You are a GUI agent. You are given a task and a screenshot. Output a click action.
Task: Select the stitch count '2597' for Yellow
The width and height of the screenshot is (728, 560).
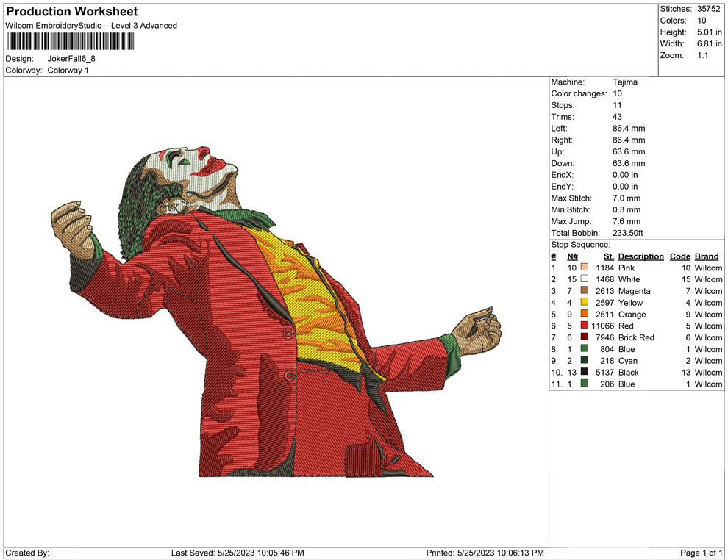click(605, 303)
